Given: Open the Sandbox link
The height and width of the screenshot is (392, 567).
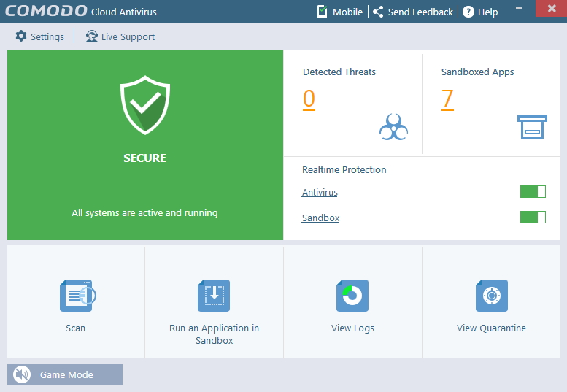Looking at the screenshot, I should (x=320, y=218).
